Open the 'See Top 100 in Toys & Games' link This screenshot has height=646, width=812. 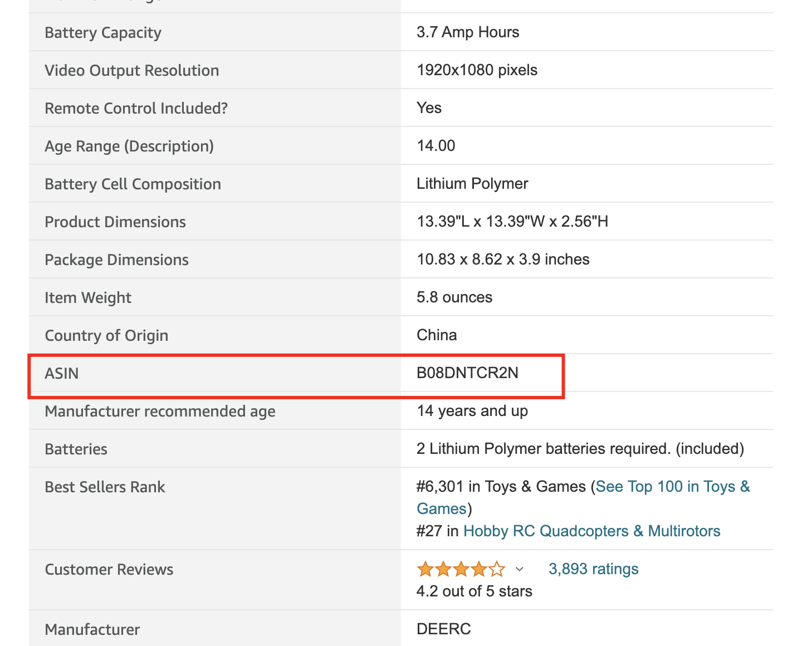click(673, 487)
